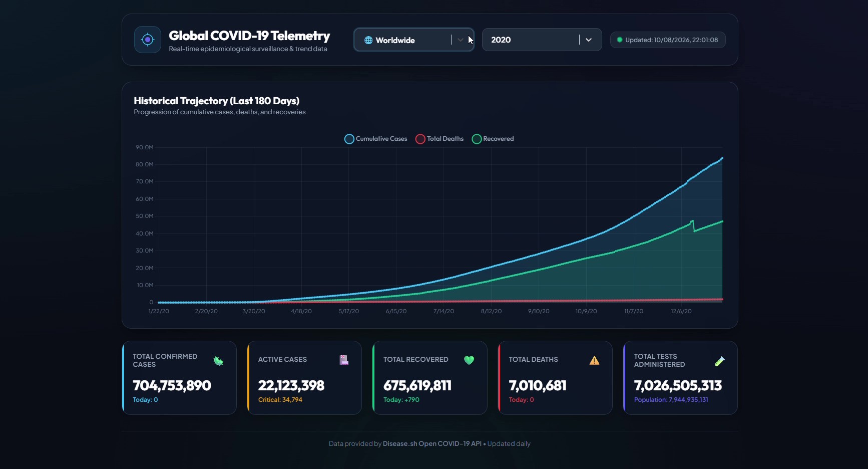The height and width of the screenshot is (469, 868).
Task: Click the Historical Trajectory (Last 180 Days) heading
Action: tap(217, 101)
